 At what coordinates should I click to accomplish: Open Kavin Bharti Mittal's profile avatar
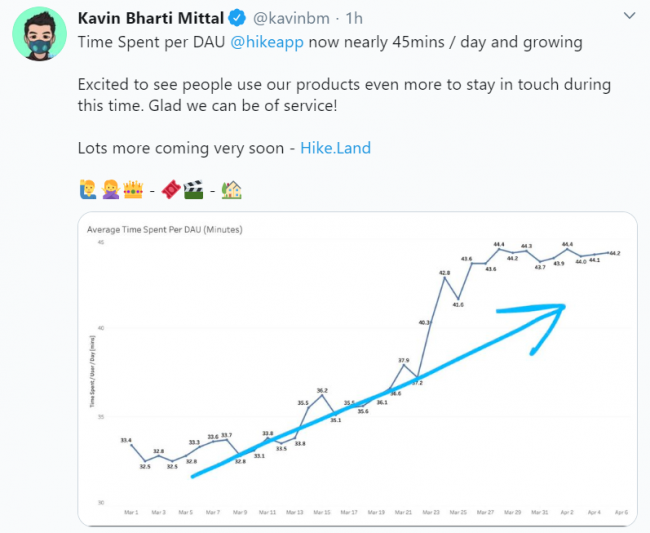(39, 34)
